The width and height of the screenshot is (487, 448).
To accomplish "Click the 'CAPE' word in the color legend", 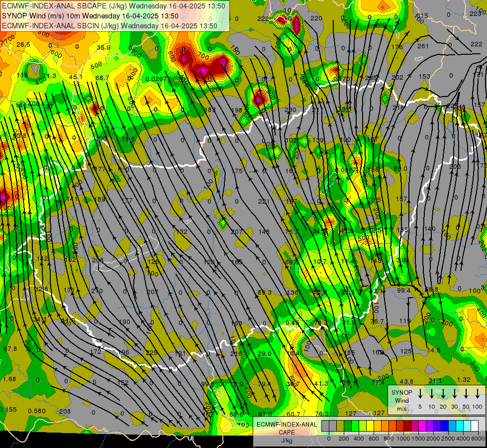I will pyautogui.click(x=287, y=432).
